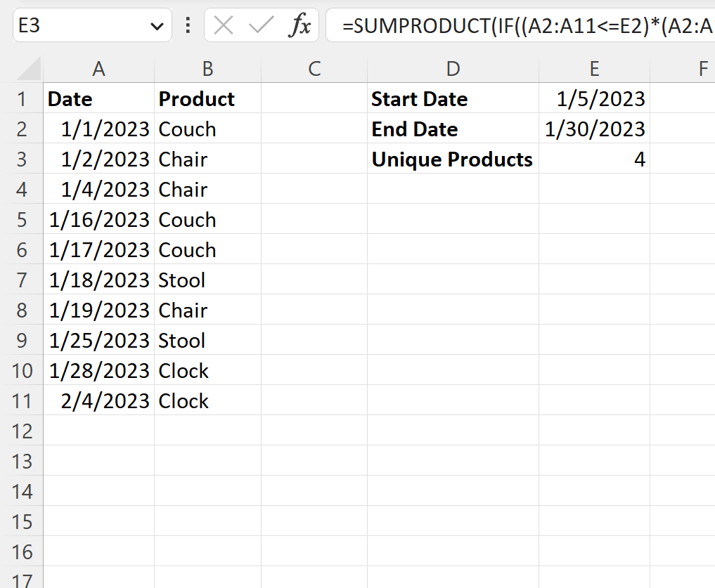The height and width of the screenshot is (588, 715).
Task: Select row 3 header
Action: (x=21, y=159)
